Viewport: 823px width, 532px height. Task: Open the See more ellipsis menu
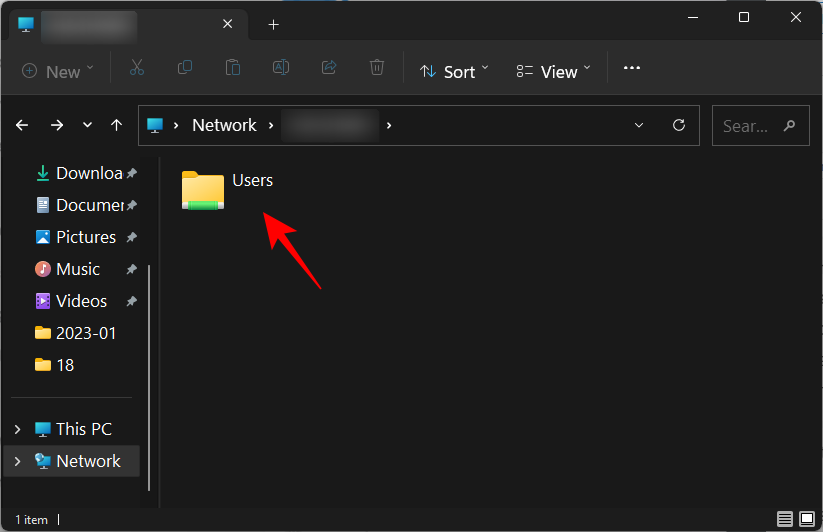click(631, 69)
